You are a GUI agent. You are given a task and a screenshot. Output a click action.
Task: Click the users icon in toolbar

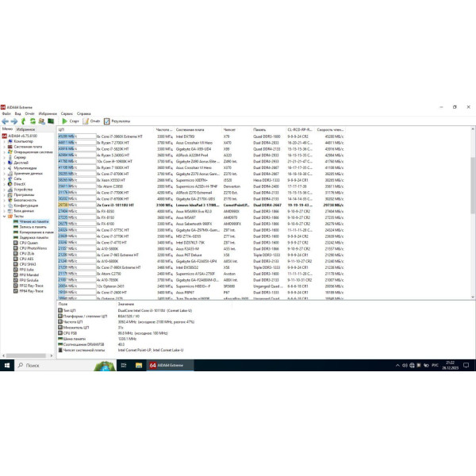pyautogui.click(x=41, y=121)
